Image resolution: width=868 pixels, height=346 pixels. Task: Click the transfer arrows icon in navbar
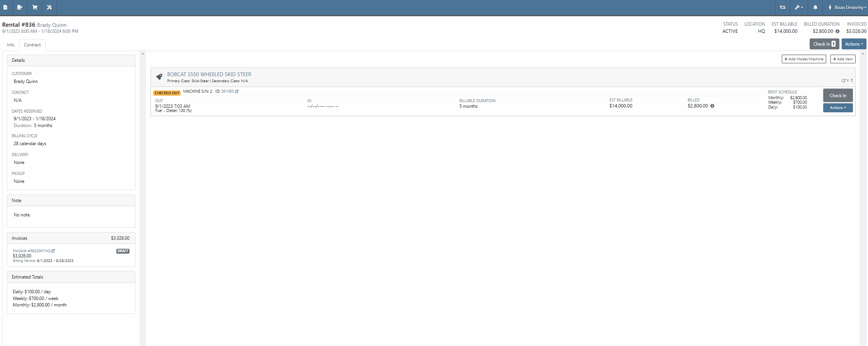coord(783,7)
